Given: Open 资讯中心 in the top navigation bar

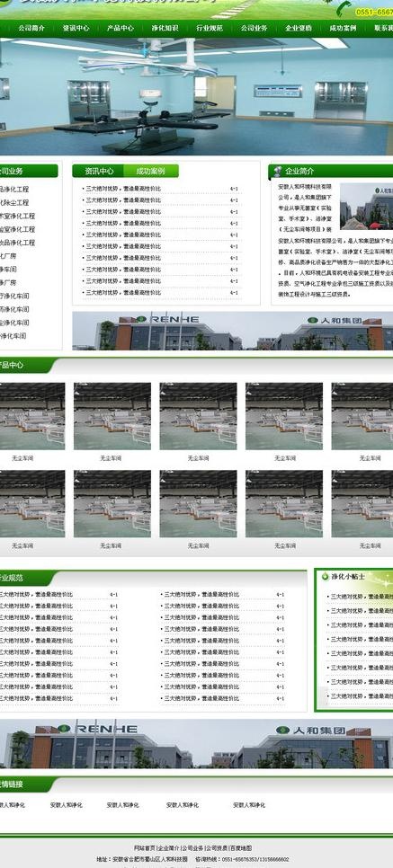Looking at the screenshot, I should point(76,28).
